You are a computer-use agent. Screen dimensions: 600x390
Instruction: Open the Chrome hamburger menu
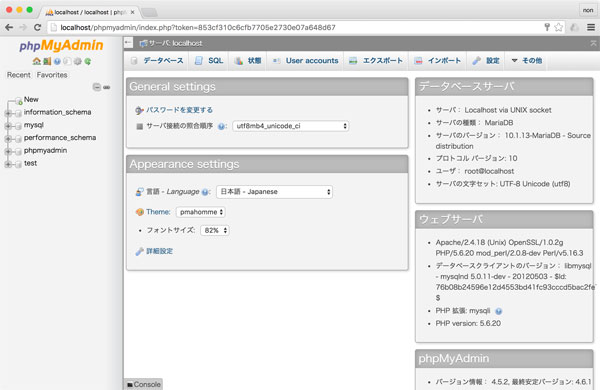[591, 27]
